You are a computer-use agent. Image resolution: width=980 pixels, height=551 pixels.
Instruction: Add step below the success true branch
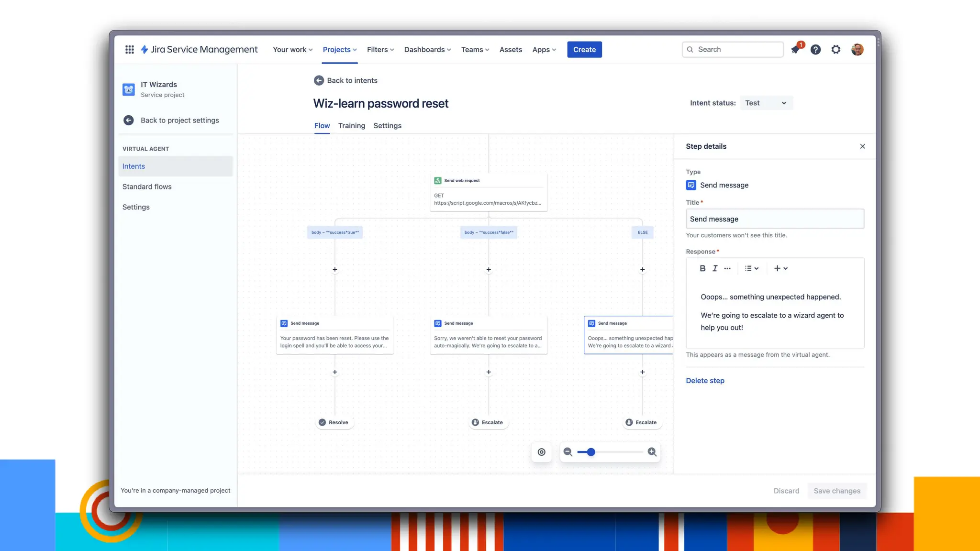click(x=335, y=269)
